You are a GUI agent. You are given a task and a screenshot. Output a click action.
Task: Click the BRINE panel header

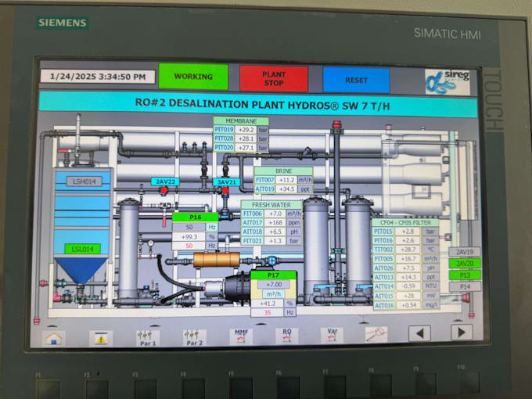click(283, 171)
